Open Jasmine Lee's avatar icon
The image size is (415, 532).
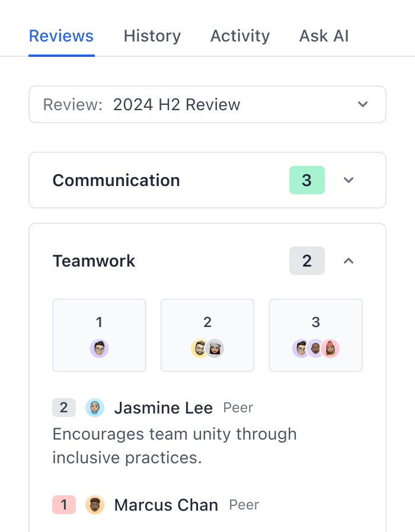pyautogui.click(x=95, y=408)
